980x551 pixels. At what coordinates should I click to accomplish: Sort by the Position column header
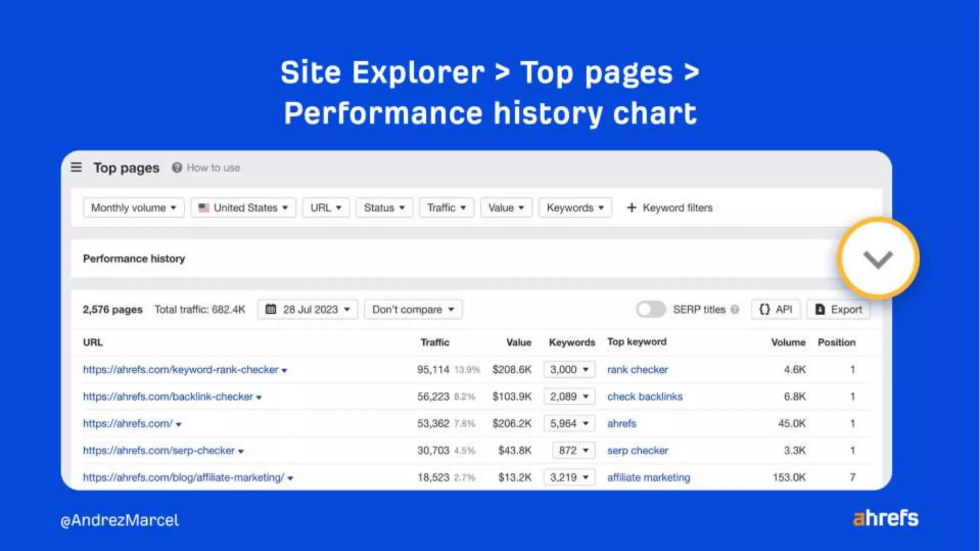pos(836,342)
